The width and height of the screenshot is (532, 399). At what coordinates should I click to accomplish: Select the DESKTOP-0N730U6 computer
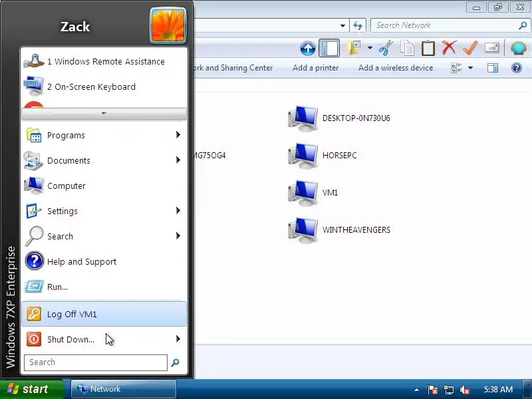339,118
